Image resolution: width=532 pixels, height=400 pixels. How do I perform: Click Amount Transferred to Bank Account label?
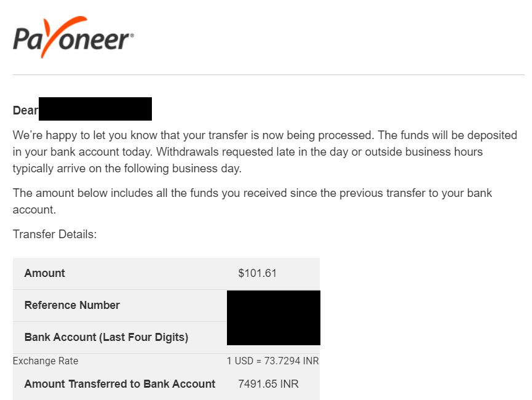click(x=120, y=384)
